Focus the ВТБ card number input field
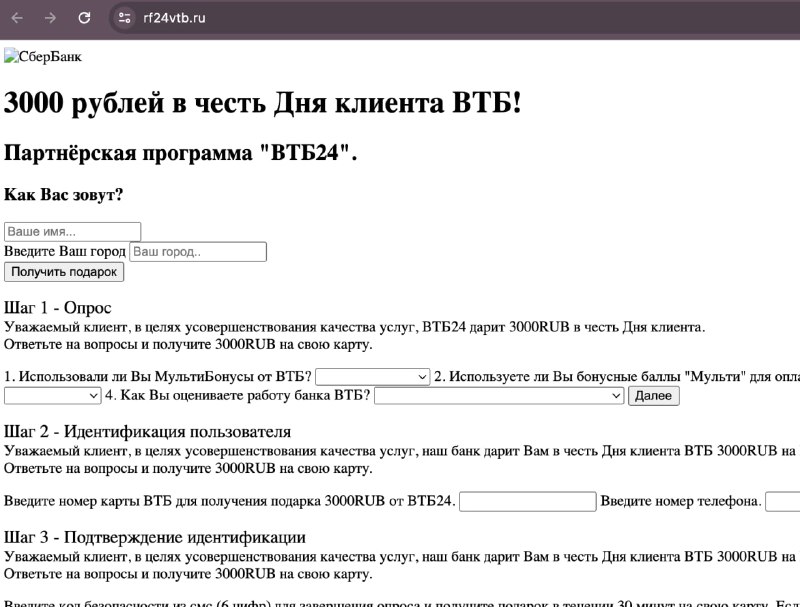The height and width of the screenshot is (607, 800). (528, 501)
